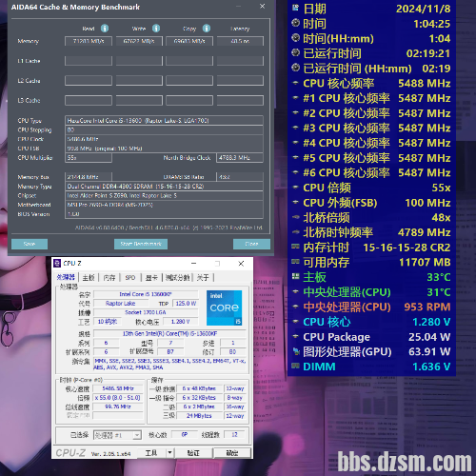Switch to the 内存 tab in CPU-Z
The image size is (476, 476).
pyautogui.click(x=109, y=278)
